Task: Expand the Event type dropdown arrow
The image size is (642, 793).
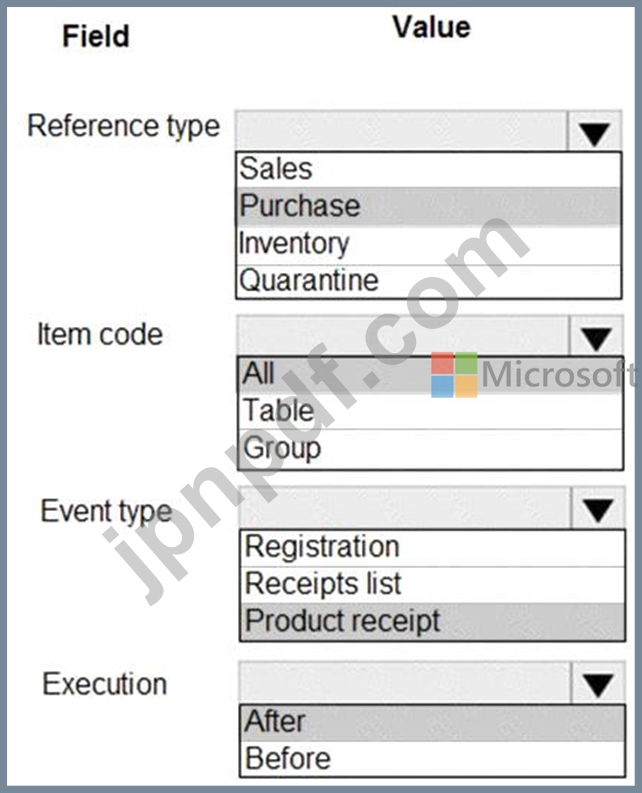Action: coord(598,511)
